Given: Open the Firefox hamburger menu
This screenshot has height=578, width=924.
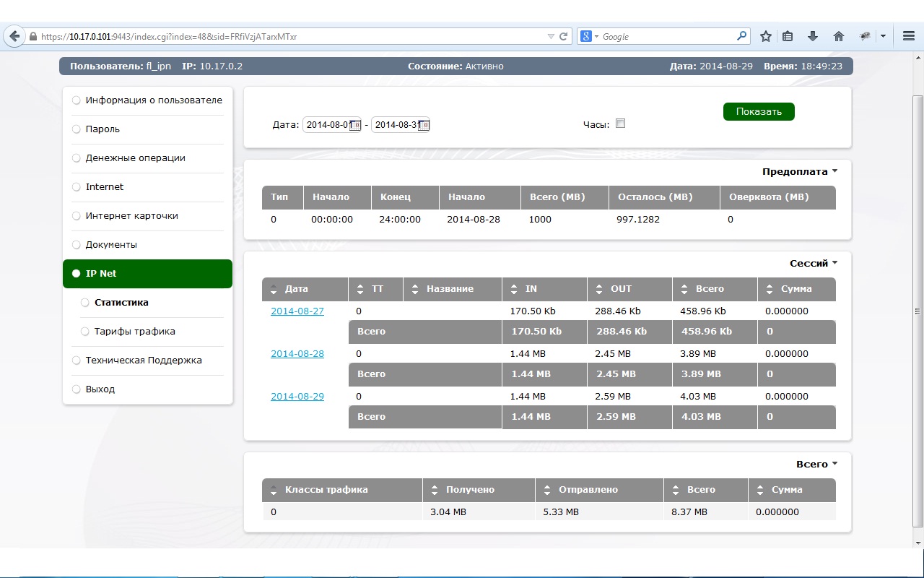Looking at the screenshot, I should point(909,36).
